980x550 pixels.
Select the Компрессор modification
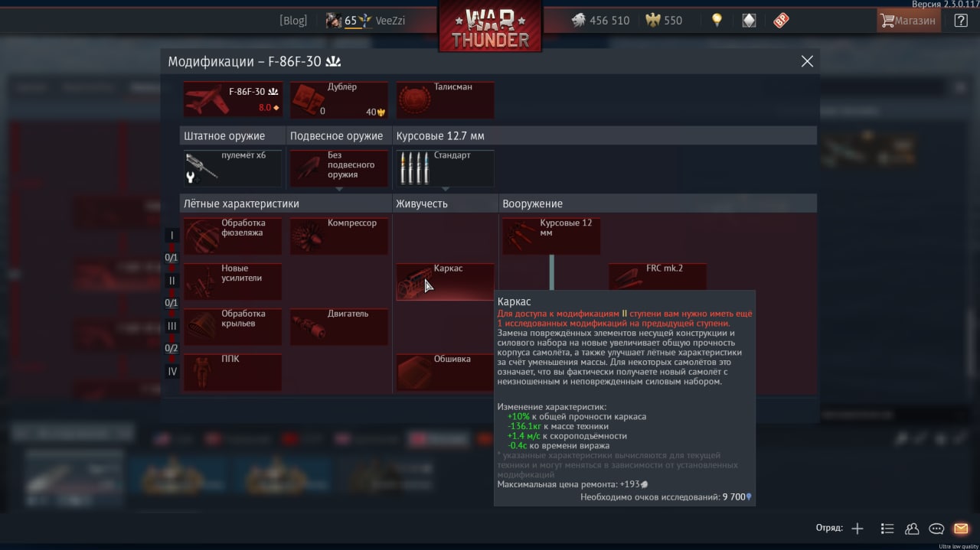click(338, 236)
